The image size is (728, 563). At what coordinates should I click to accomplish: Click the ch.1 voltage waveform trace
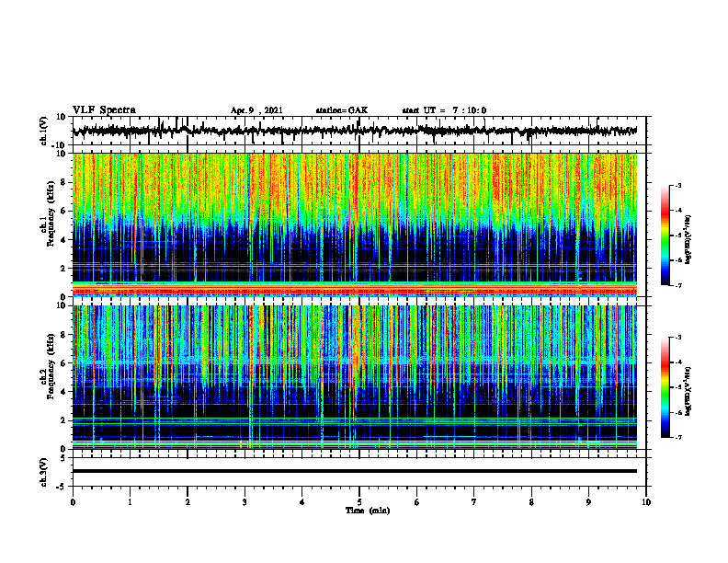354,131
